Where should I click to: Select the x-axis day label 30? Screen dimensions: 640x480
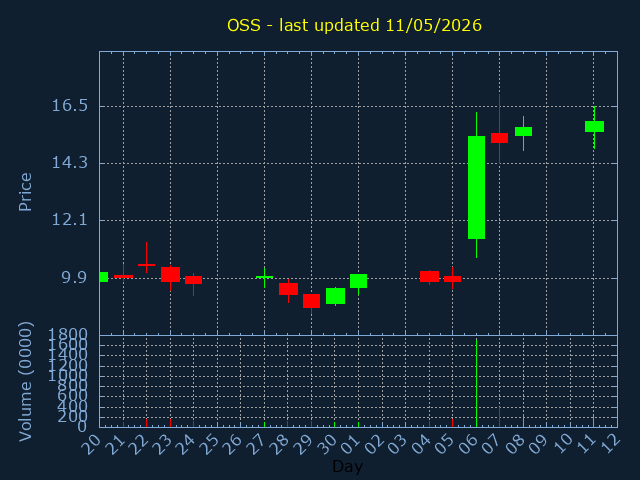click(326, 444)
